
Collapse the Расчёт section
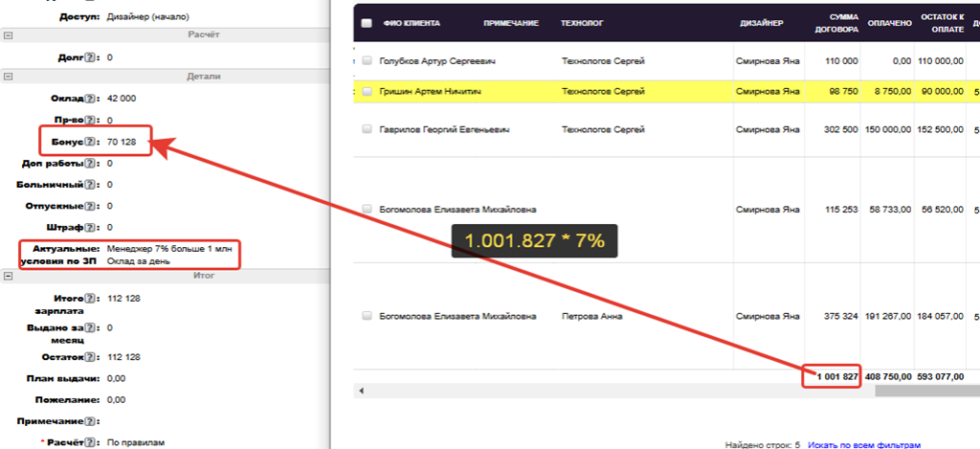(x=8, y=34)
